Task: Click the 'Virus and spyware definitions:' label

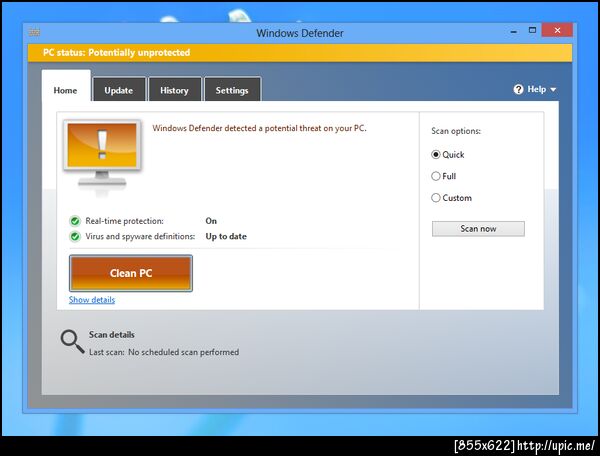Action: (140, 236)
